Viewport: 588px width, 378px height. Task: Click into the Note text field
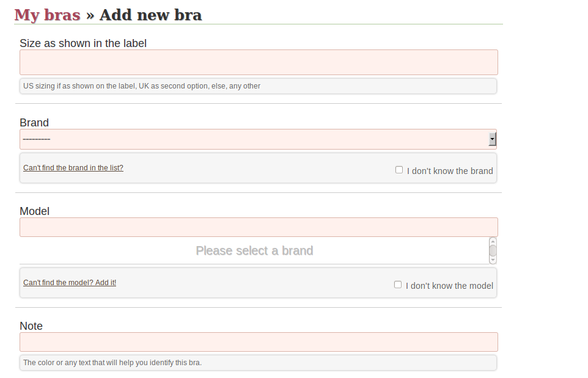pyautogui.click(x=259, y=341)
